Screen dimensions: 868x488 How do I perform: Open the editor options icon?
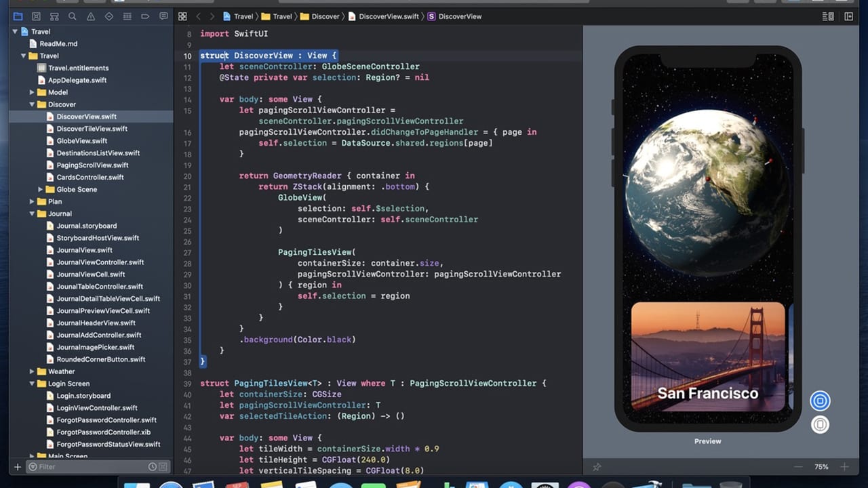coord(828,16)
